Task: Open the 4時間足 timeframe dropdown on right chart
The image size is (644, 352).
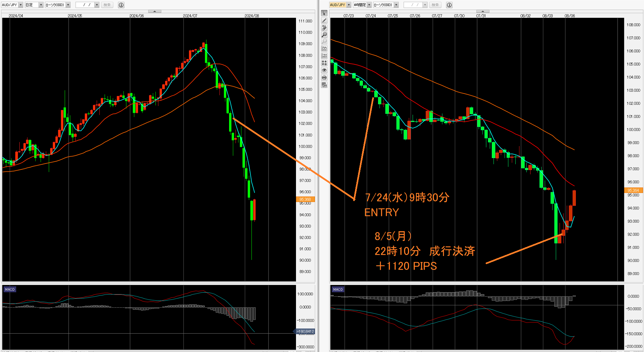Action: coord(369,5)
